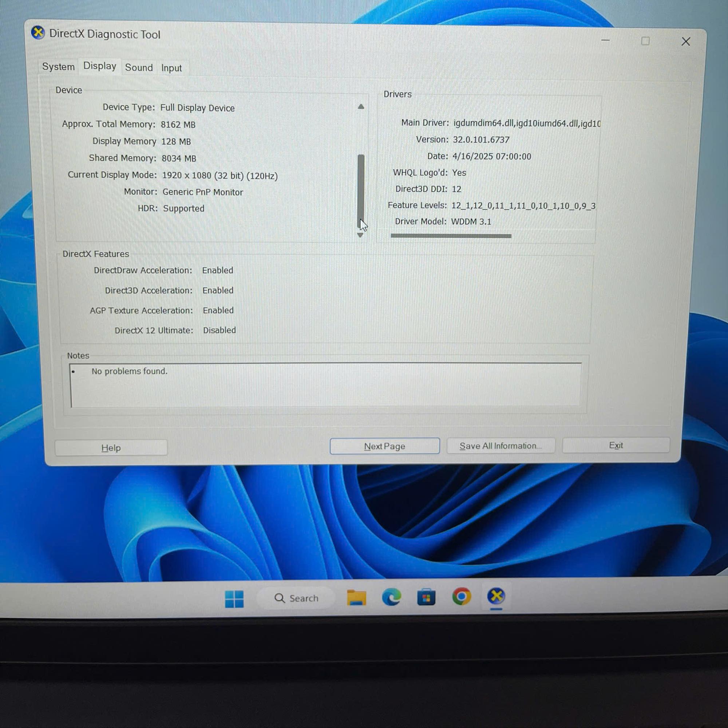This screenshot has width=728, height=728.
Task: Select the 'No problems found.' note
Action: point(129,371)
